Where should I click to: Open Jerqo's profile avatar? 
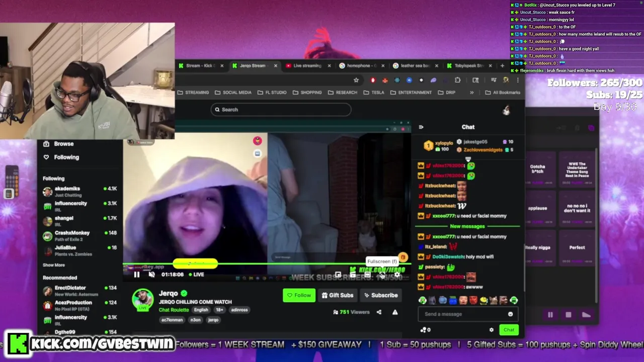[x=142, y=300]
